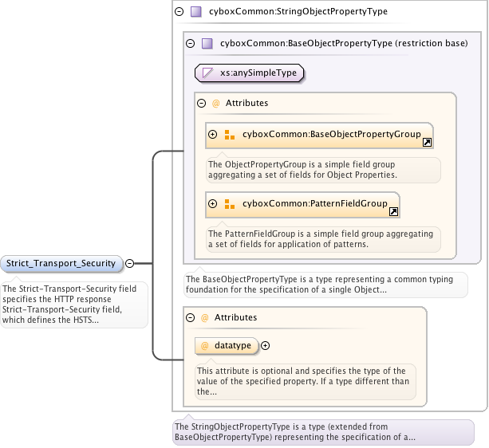Click the datatype attribute label
This screenshot has width=489, height=448.
coord(233,345)
